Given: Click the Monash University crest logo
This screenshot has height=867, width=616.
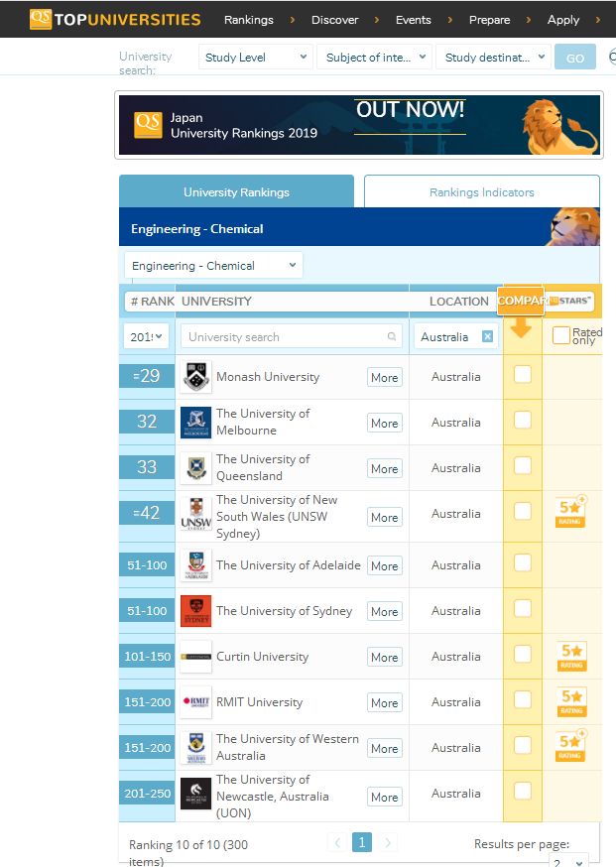Looking at the screenshot, I should (196, 377).
